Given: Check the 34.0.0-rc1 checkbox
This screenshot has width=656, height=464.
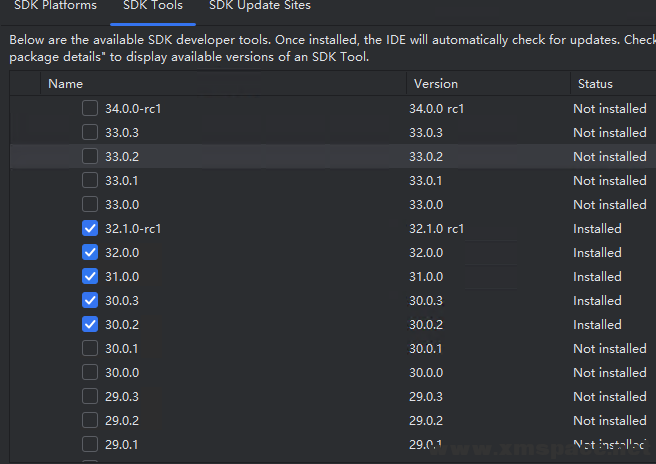Looking at the screenshot, I should pyautogui.click(x=90, y=109).
